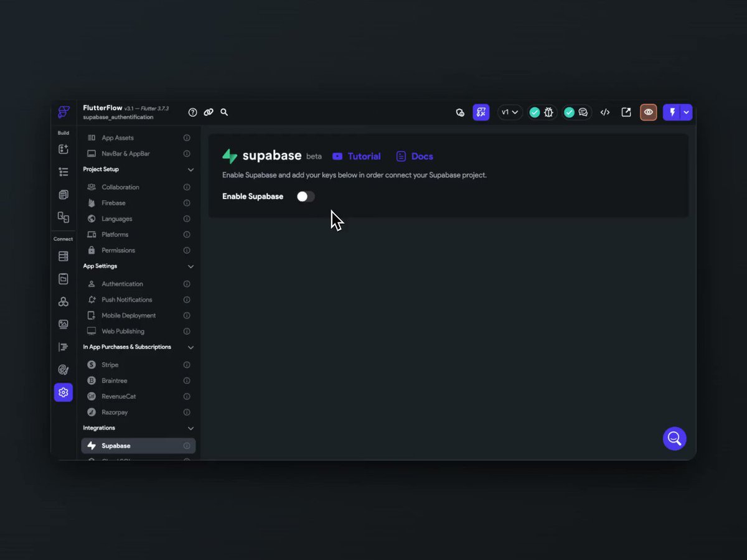Collapse the Integrations section

(190, 428)
